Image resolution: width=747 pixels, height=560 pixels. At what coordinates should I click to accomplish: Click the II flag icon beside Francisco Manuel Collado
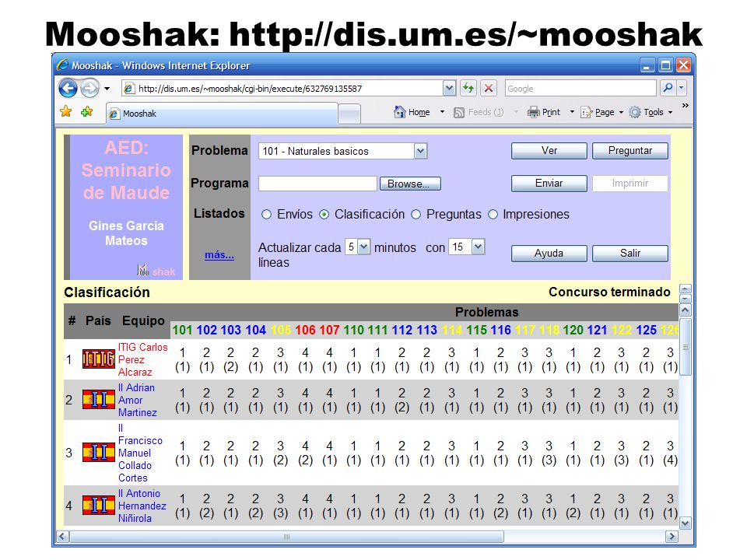pos(99,453)
